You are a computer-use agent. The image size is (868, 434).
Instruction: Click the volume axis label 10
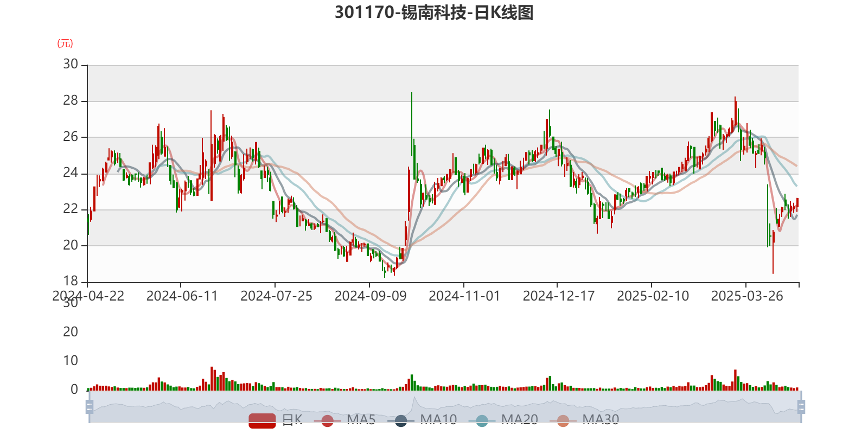[71, 361]
